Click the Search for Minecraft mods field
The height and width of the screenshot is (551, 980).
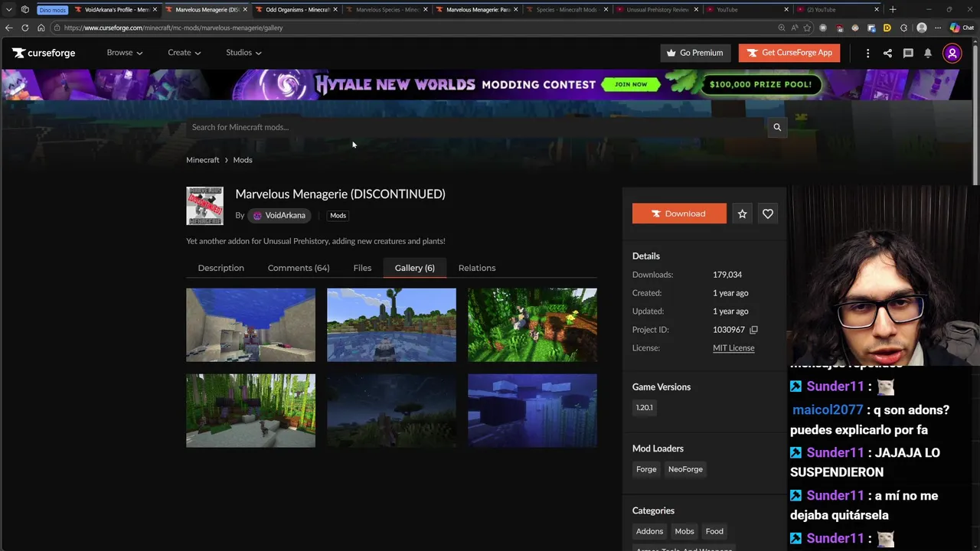coord(475,127)
